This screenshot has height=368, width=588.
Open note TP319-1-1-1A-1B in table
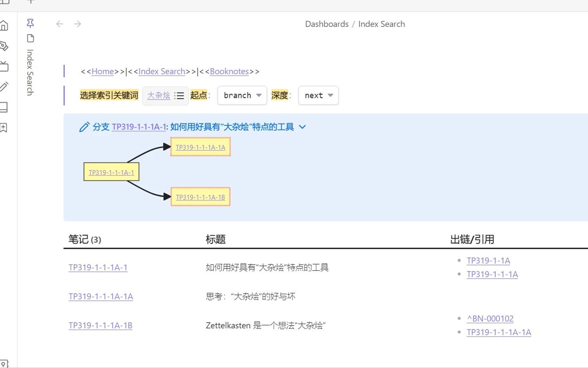(x=100, y=326)
